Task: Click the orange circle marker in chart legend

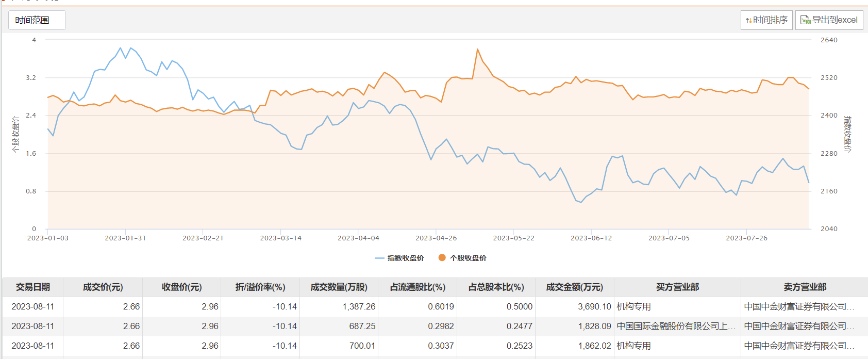Action: pyautogui.click(x=442, y=257)
